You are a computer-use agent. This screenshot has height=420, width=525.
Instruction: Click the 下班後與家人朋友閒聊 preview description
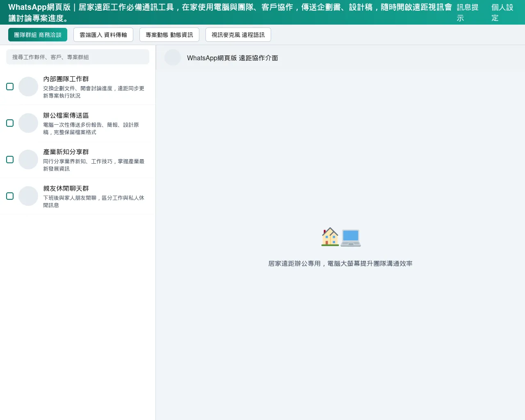pyautogui.click(x=94, y=201)
